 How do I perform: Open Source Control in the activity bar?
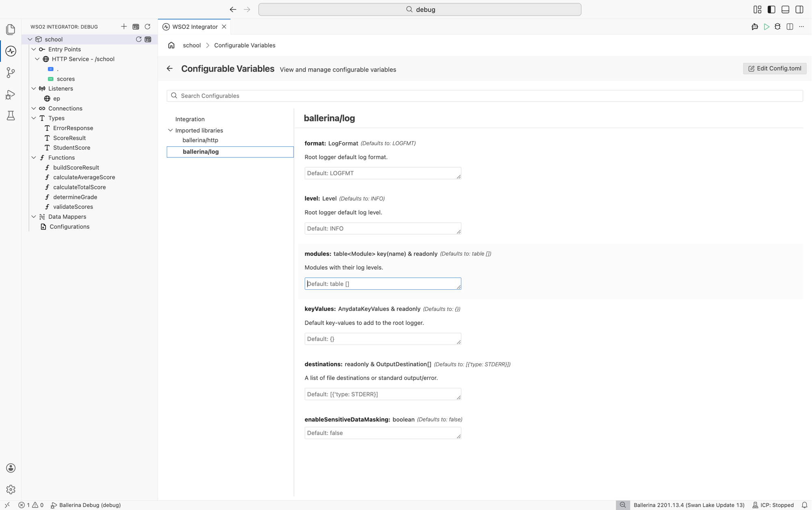pos(11,73)
